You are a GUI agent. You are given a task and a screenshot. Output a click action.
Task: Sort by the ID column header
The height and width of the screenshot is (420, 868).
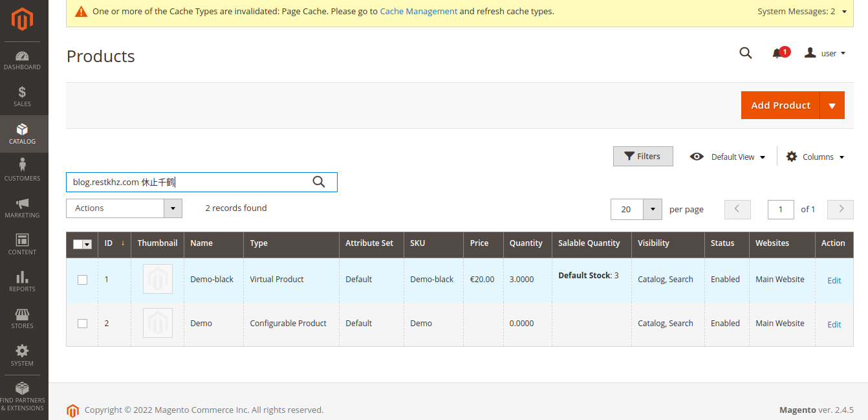(x=114, y=243)
